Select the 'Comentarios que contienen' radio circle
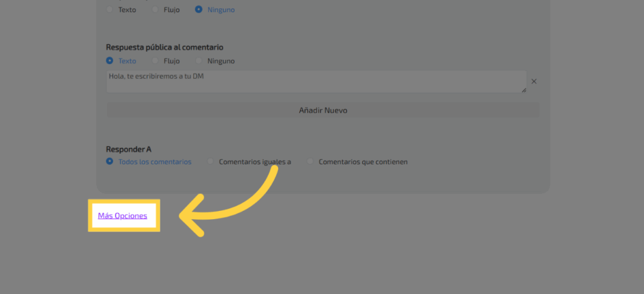The image size is (644, 294). coord(311,162)
